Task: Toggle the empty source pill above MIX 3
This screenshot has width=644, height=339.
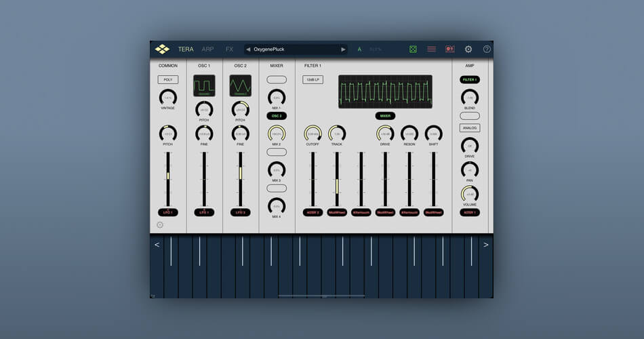Action: pyautogui.click(x=277, y=152)
